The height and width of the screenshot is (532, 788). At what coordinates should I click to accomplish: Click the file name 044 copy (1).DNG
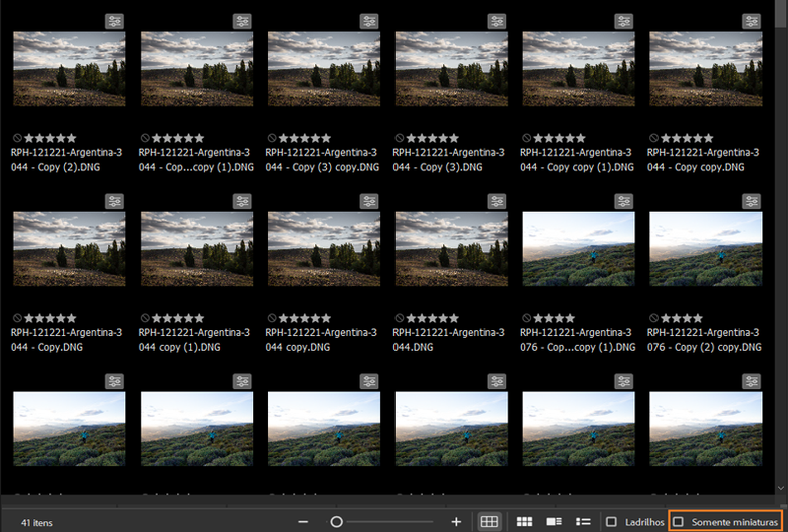click(194, 340)
